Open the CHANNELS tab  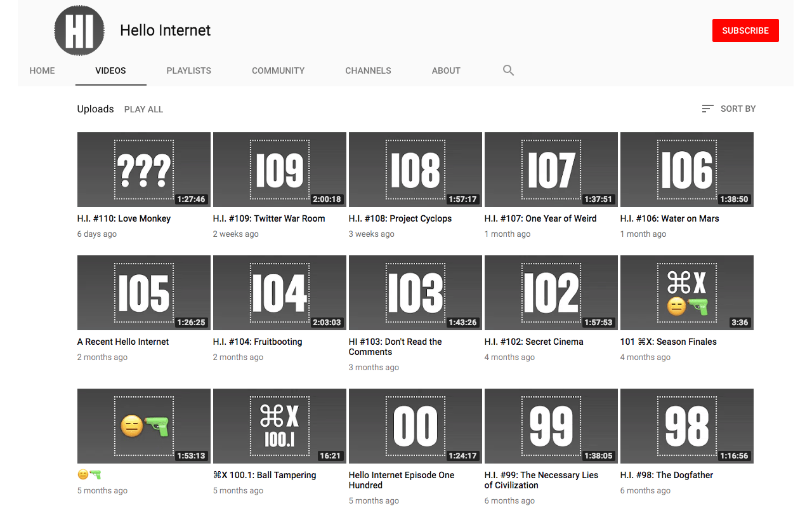point(368,70)
